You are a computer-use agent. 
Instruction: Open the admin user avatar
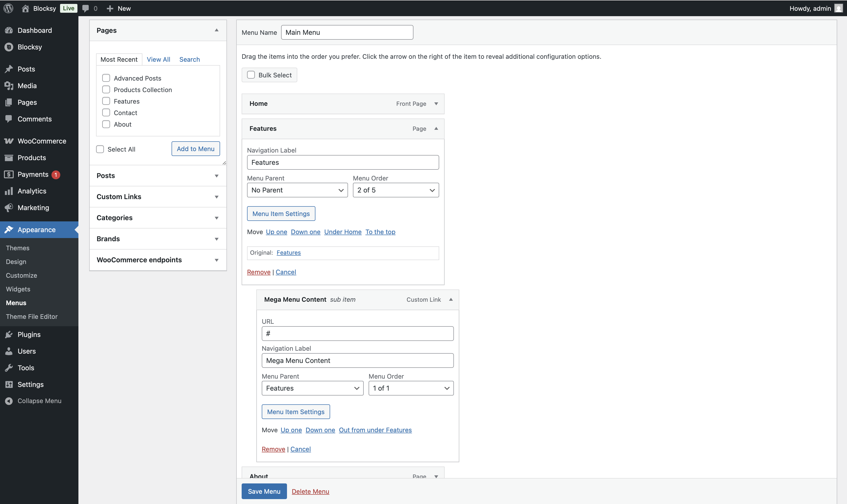pyautogui.click(x=838, y=9)
